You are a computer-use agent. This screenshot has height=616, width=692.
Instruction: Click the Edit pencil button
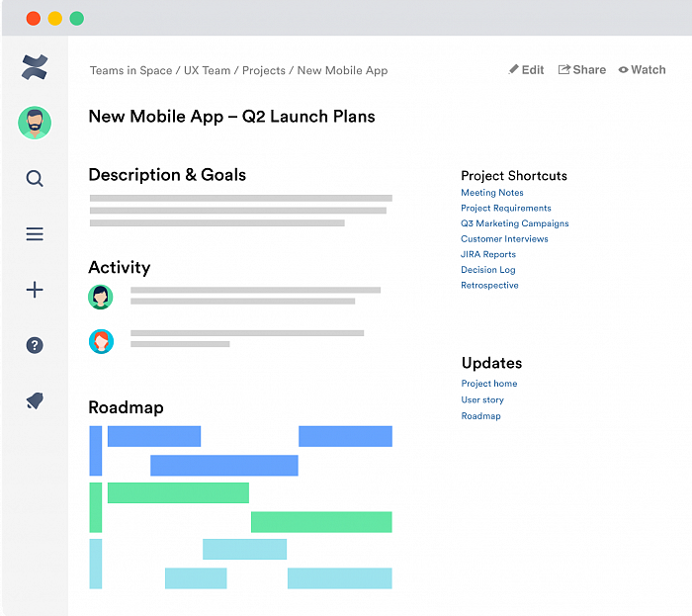(x=527, y=70)
